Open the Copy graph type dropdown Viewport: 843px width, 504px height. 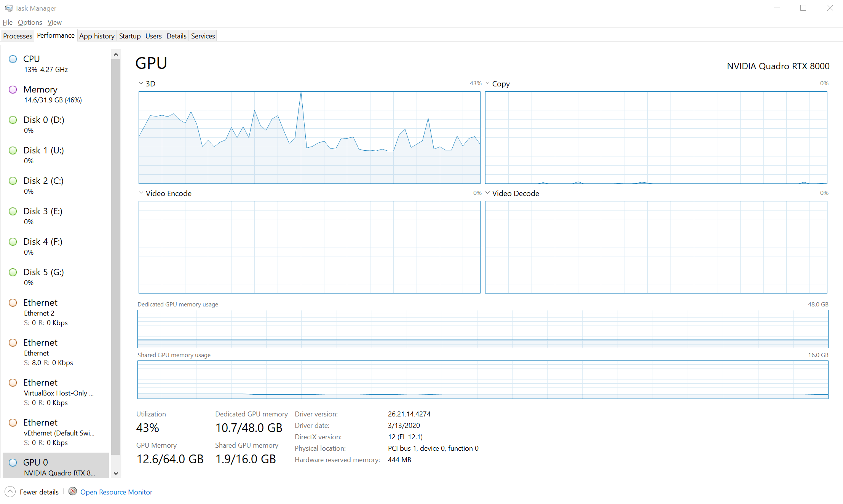[x=488, y=83]
